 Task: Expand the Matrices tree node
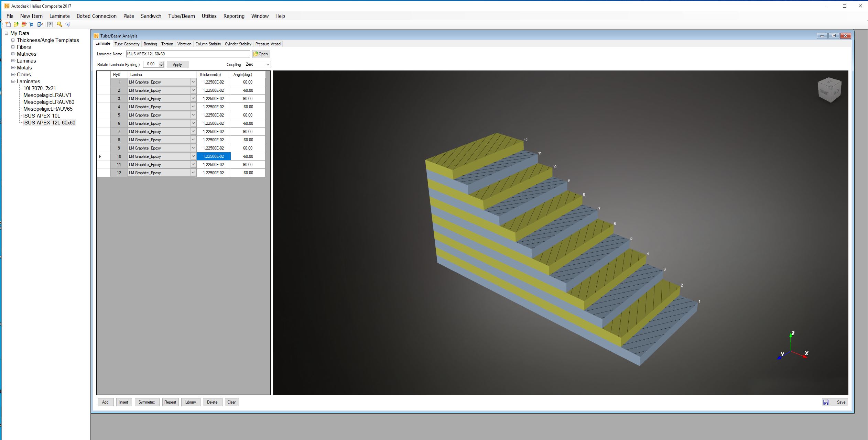tap(13, 54)
